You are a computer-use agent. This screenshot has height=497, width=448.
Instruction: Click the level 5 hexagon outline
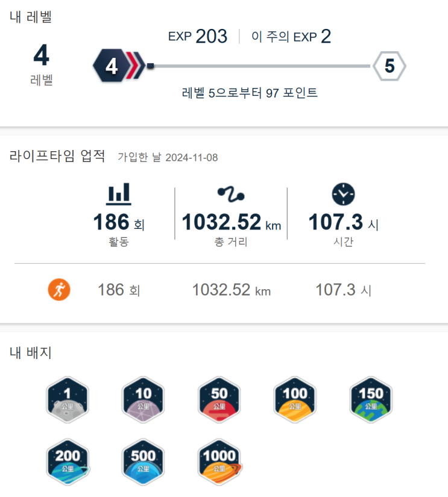390,66
